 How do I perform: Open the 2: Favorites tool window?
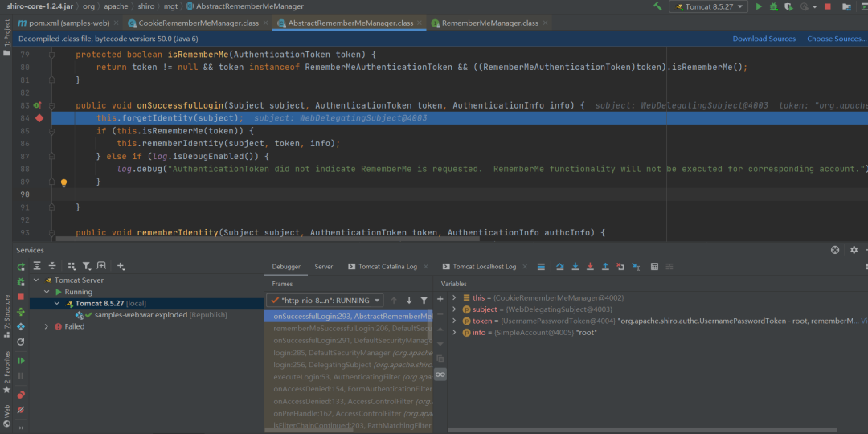pyautogui.click(x=6, y=372)
